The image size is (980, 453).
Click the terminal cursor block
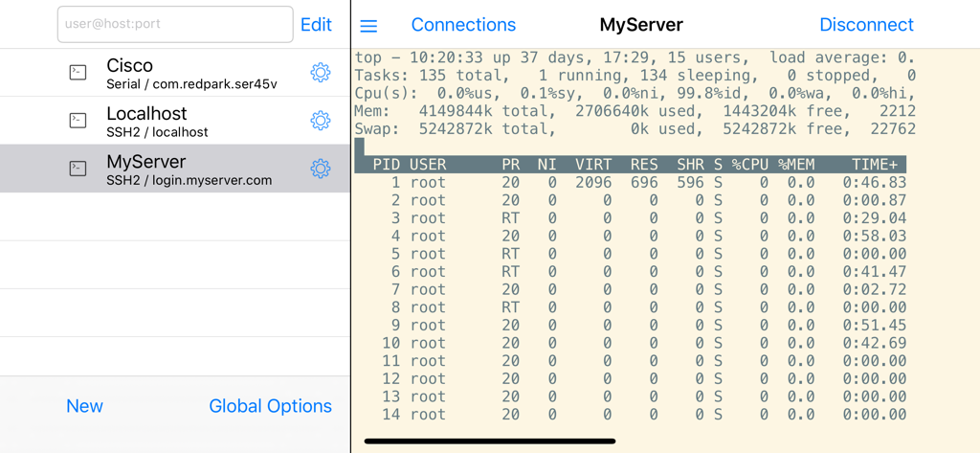(x=360, y=147)
